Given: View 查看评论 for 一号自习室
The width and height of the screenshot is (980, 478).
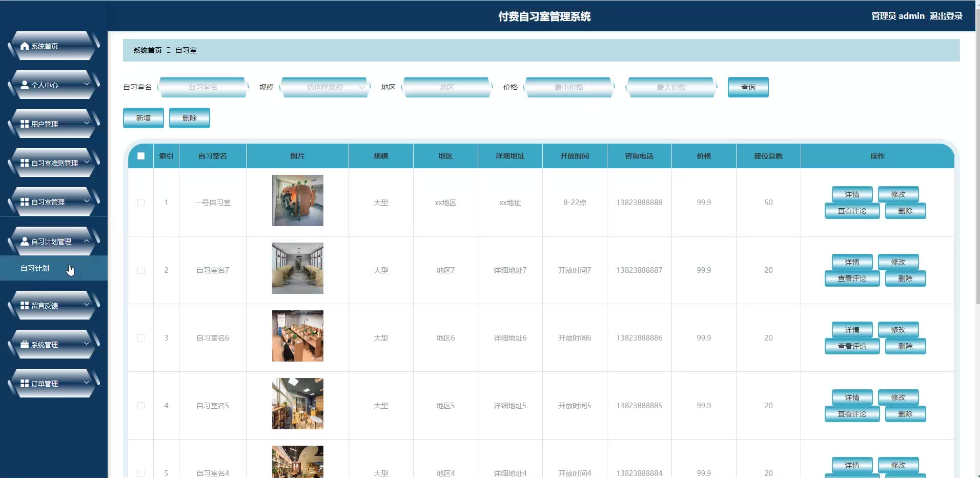Looking at the screenshot, I should [x=852, y=211].
